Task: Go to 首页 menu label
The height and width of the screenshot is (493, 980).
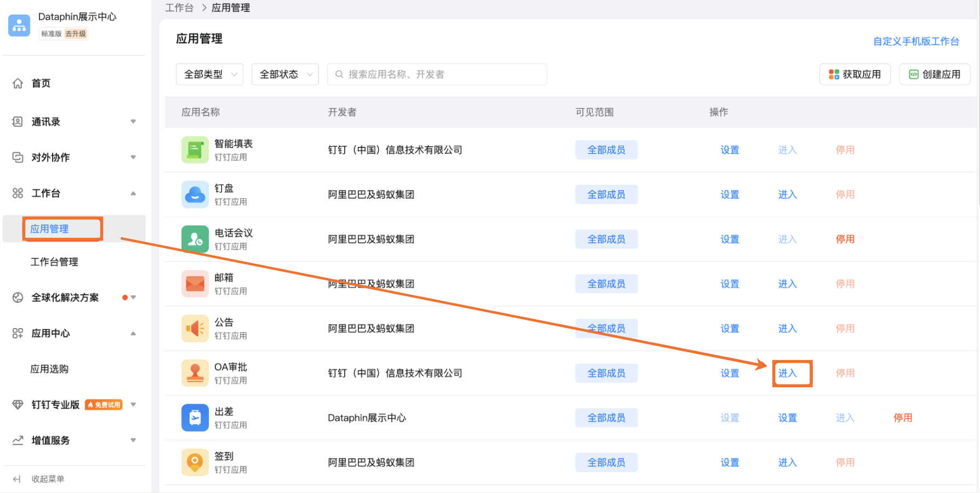Action: (x=41, y=83)
